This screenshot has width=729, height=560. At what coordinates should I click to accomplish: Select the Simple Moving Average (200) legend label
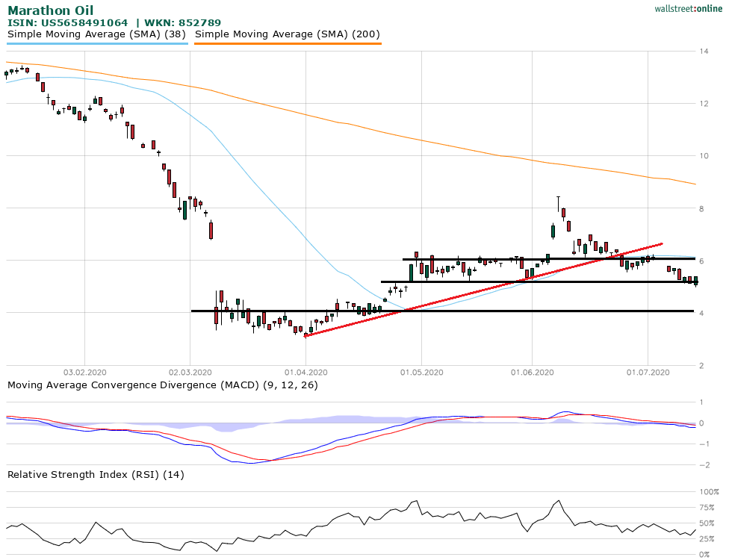pos(288,34)
